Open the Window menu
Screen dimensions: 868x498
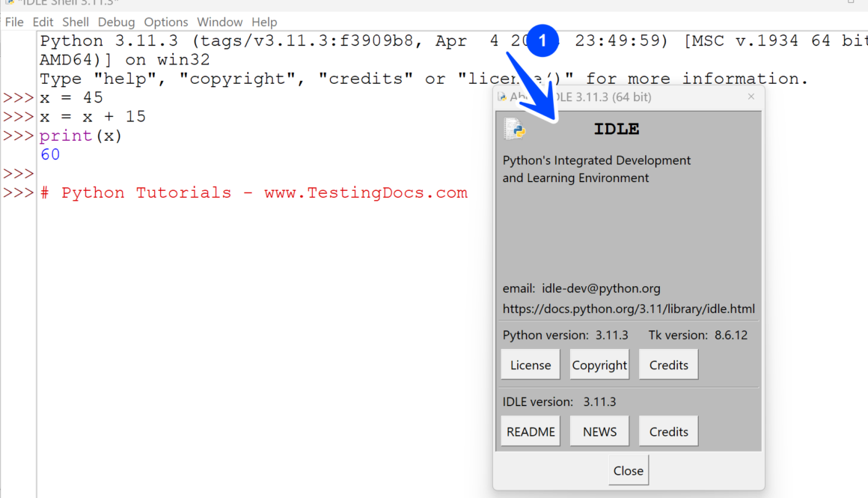tap(219, 22)
